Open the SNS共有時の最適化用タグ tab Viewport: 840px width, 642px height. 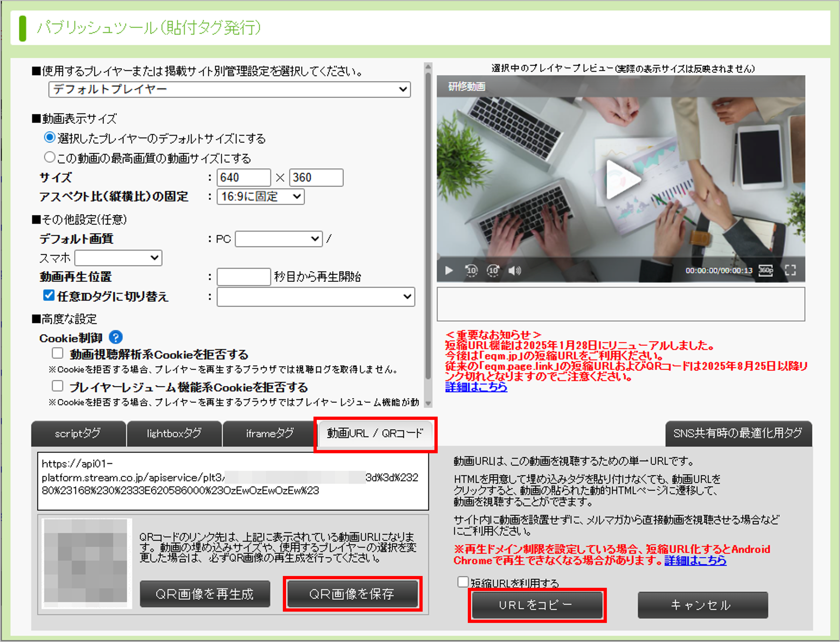click(738, 433)
